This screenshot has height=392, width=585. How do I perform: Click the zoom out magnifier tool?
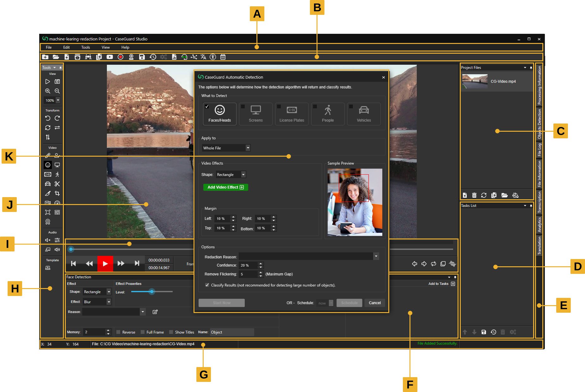57,91
